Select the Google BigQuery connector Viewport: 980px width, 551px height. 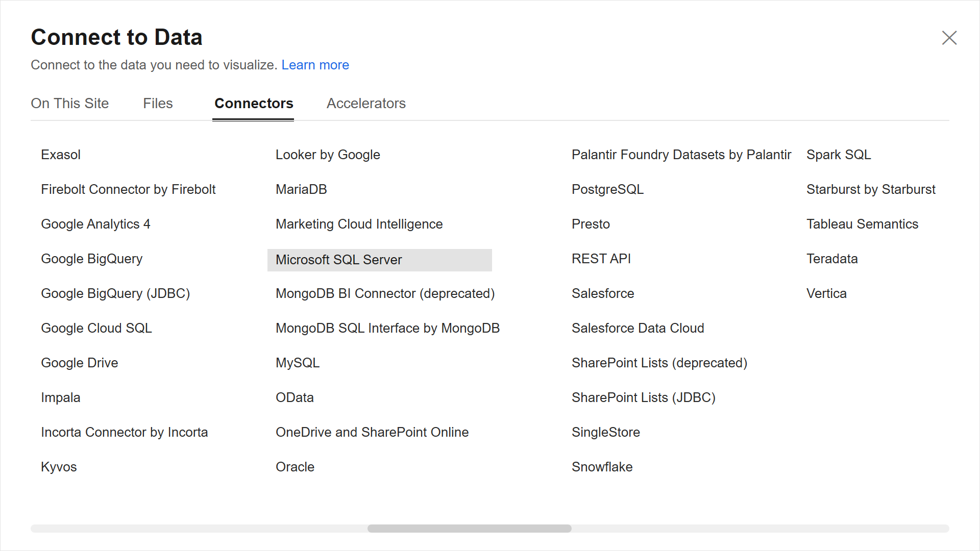click(92, 259)
